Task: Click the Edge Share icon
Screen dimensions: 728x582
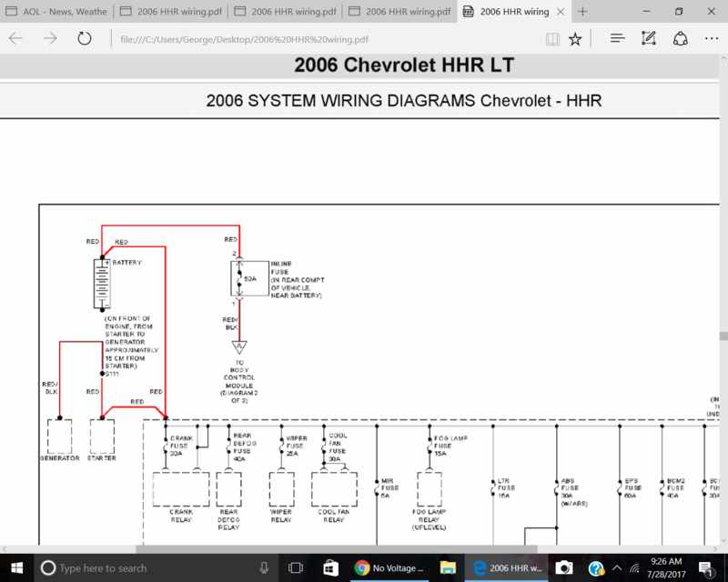Action: 680,39
